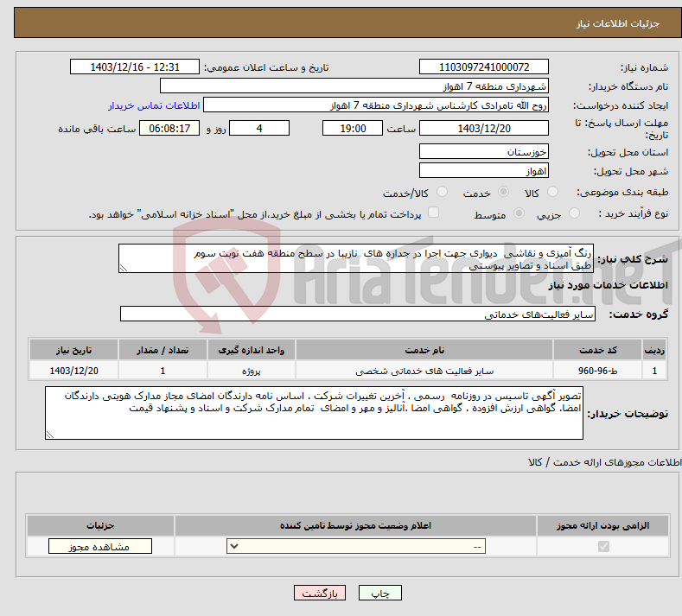Toggle the Islamic treasury payment checkbox

(x=433, y=213)
